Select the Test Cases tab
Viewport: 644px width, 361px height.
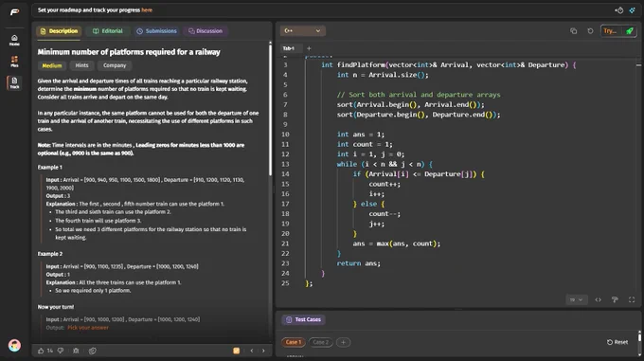[x=303, y=319]
